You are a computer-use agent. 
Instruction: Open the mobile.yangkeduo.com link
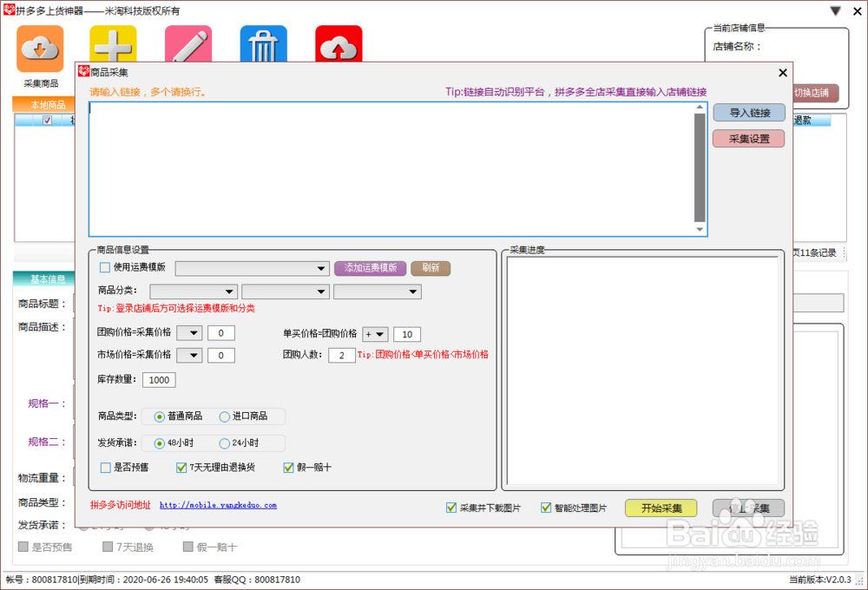[218, 505]
